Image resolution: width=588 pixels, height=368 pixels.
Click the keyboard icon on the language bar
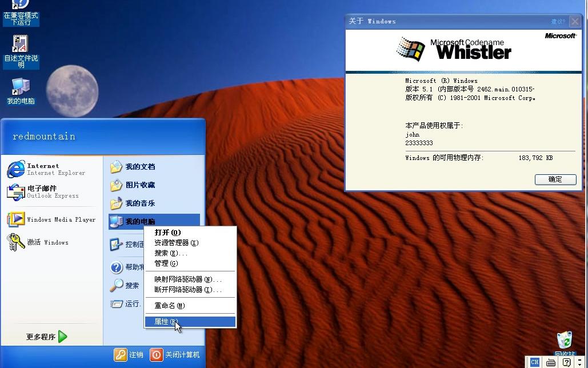click(x=550, y=362)
